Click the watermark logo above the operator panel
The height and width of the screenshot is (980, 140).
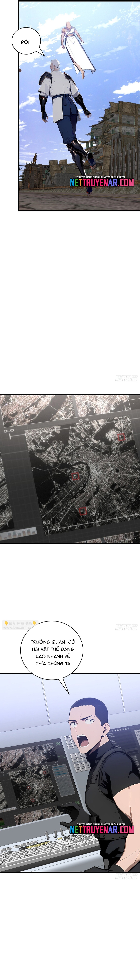126,627
